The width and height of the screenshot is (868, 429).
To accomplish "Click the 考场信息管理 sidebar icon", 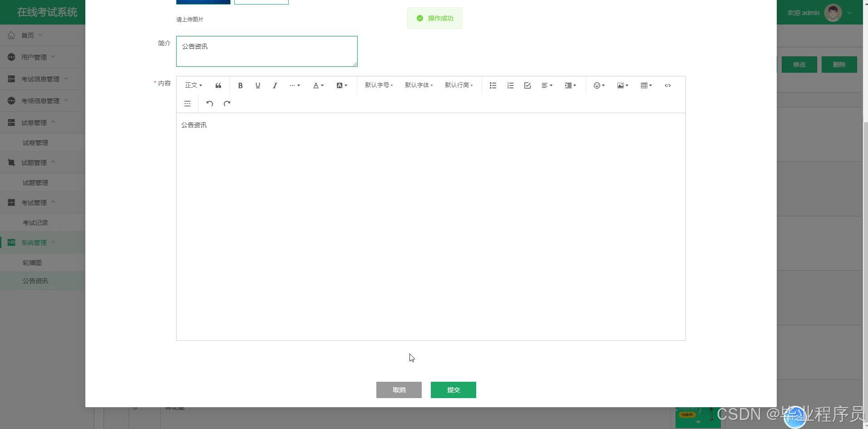I will coord(11,100).
